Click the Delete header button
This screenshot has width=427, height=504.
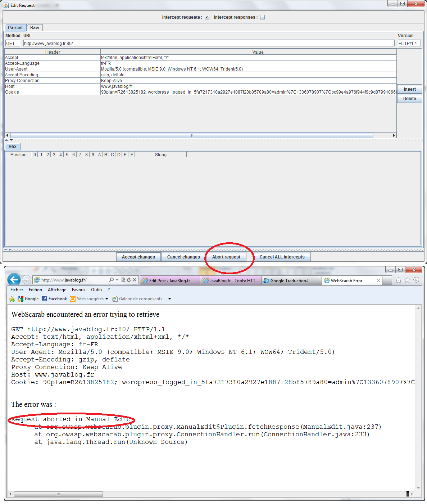click(x=409, y=99)
